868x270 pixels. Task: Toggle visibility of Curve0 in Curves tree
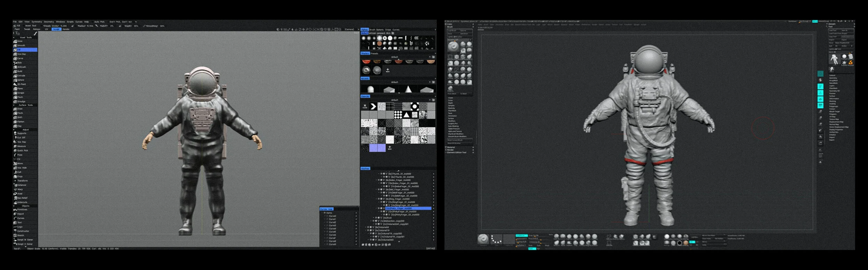pyautogui.click(x=327, y=216)
